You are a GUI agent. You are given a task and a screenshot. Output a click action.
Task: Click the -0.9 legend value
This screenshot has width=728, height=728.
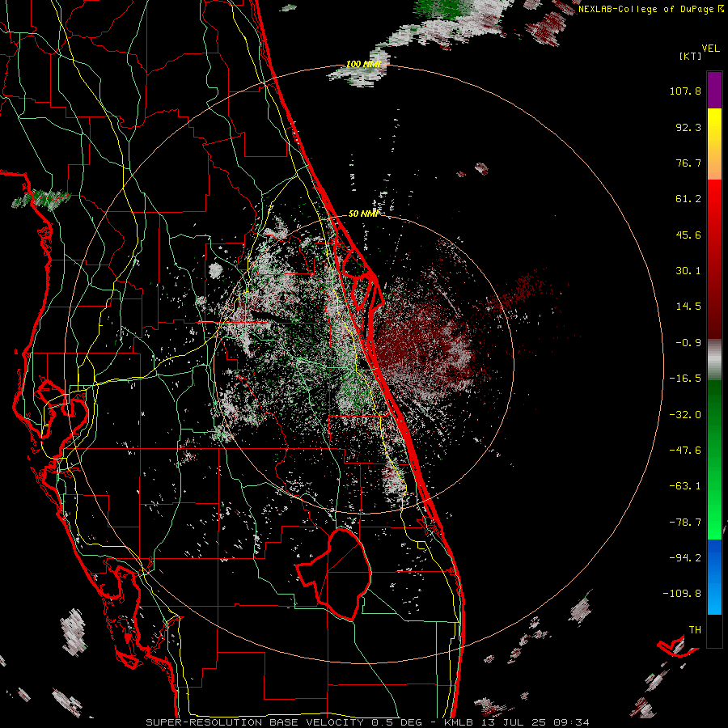click(x=688, y=343)
